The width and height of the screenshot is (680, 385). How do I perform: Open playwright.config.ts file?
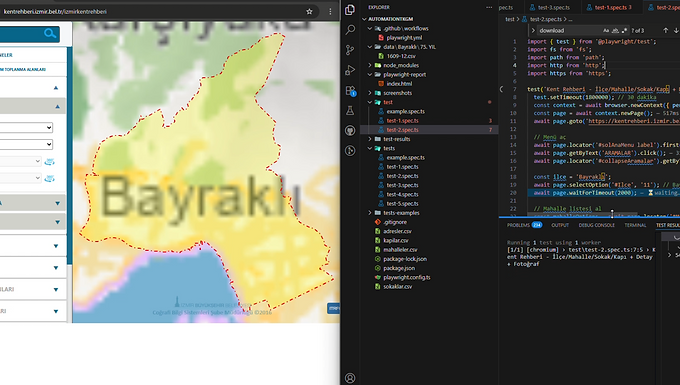point(406,277)
